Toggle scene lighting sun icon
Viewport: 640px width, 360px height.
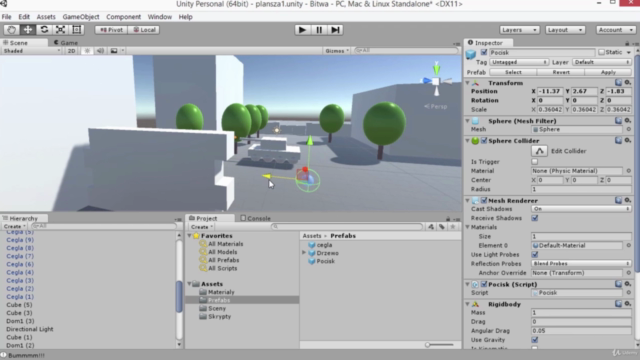[x=87, y=51]
